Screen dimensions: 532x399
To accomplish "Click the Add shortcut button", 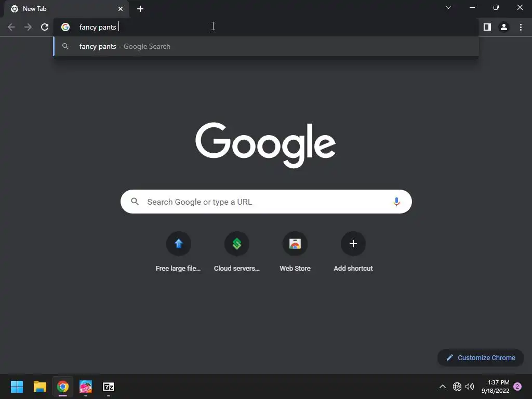I will [353, 252].
